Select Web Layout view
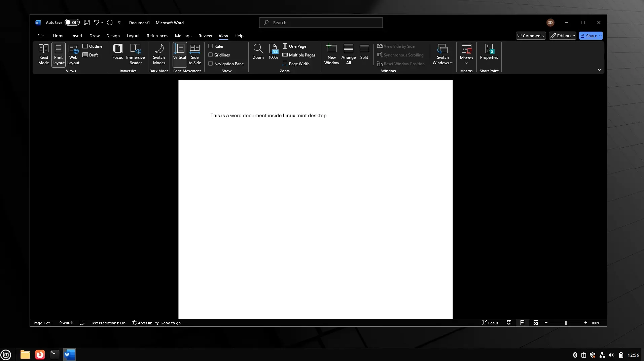This screenshot has width=644, height=361. pyautogui.click(x=73, y=54)
